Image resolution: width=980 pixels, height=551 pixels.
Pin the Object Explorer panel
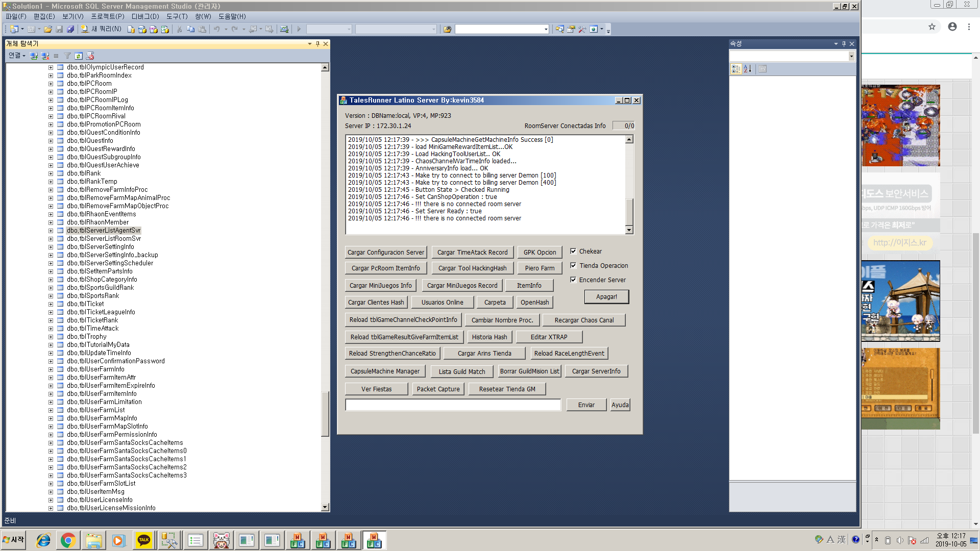pos(317,44)
